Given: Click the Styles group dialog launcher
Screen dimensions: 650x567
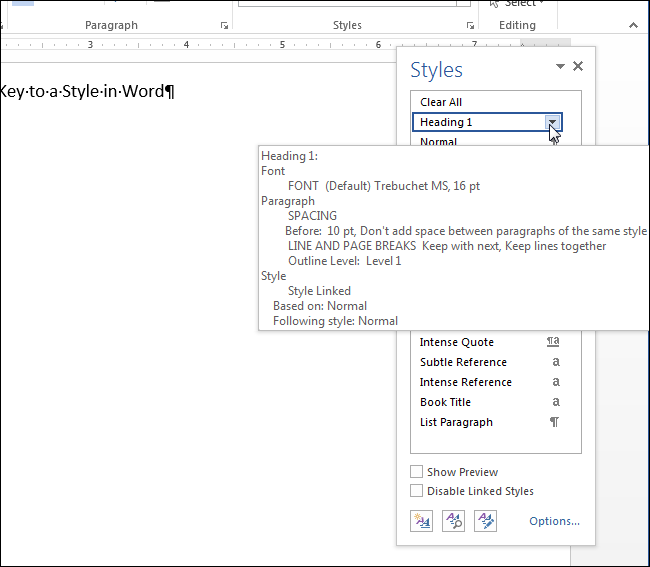Looking at the screenshot, I should tap(470, 26).
